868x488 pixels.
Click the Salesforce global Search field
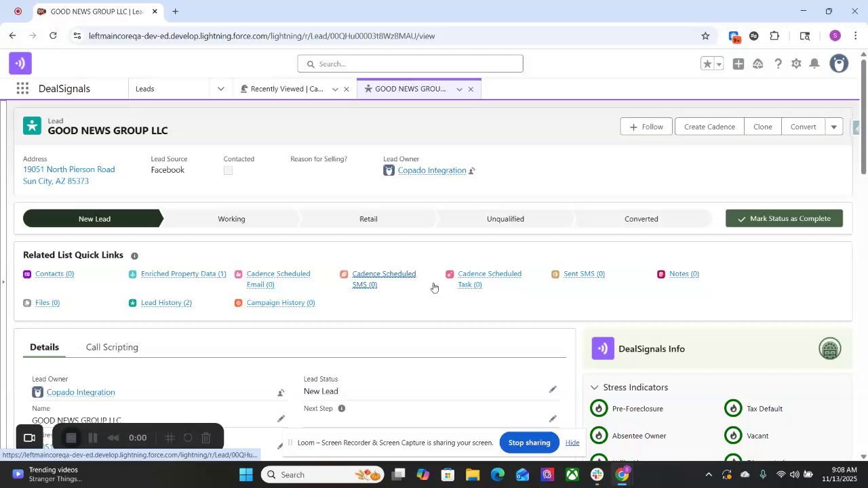[x=410, y=64]
